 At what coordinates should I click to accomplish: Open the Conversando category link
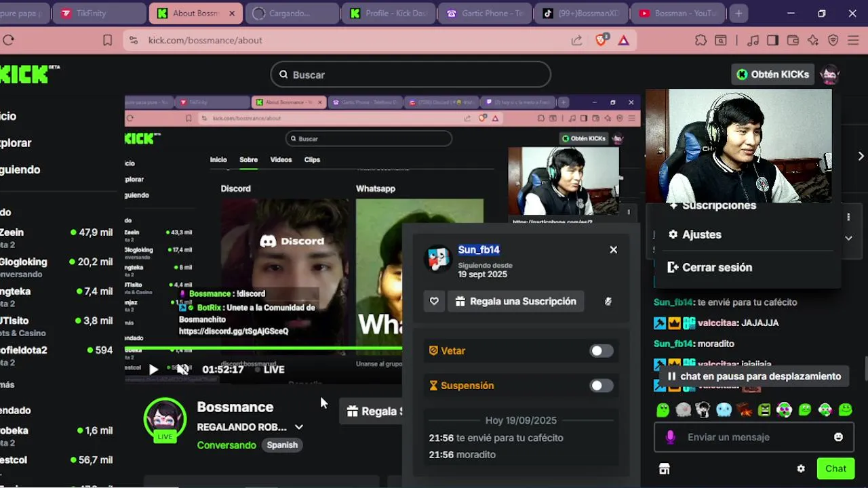point(226,445)
